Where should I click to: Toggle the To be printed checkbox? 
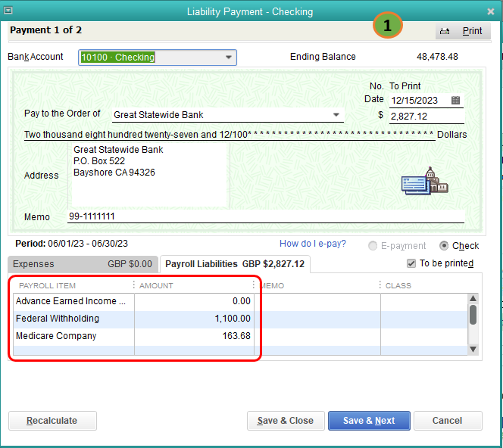tap(411, 263)
